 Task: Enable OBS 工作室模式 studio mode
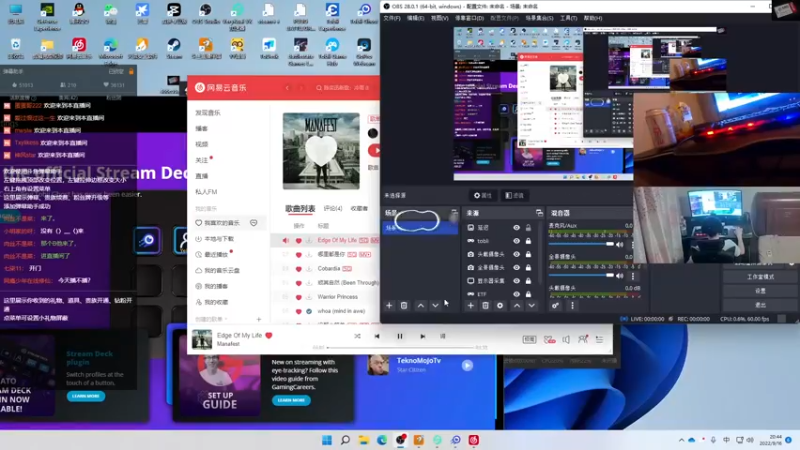[x=760, y=277]
